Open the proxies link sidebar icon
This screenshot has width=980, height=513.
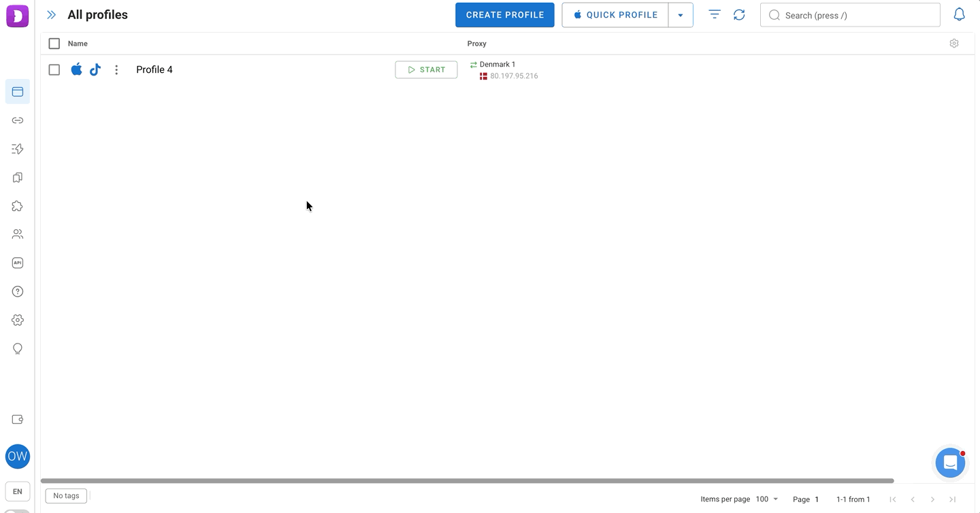coord(18,120)
